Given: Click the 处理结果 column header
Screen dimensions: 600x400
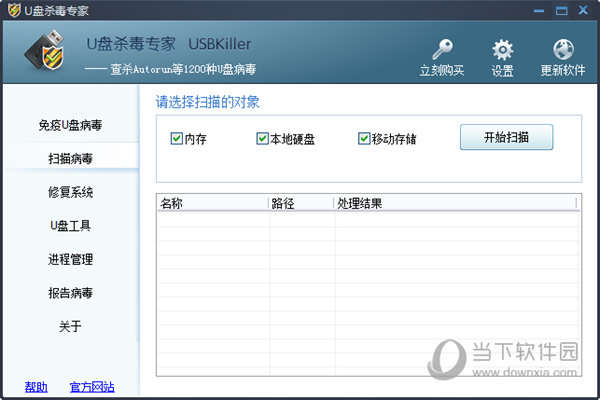Looking at the screenshot, I should point(455,203).
